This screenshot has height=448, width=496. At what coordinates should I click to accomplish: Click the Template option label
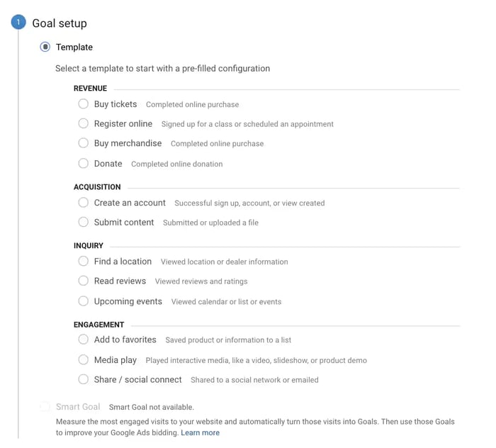coord(74,47)
